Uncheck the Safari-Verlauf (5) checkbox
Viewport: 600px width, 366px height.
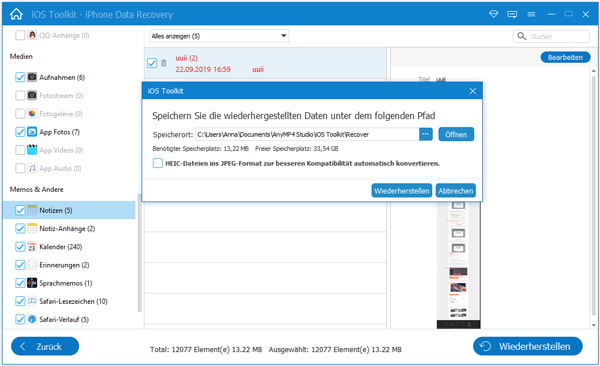tap(20, 319)
